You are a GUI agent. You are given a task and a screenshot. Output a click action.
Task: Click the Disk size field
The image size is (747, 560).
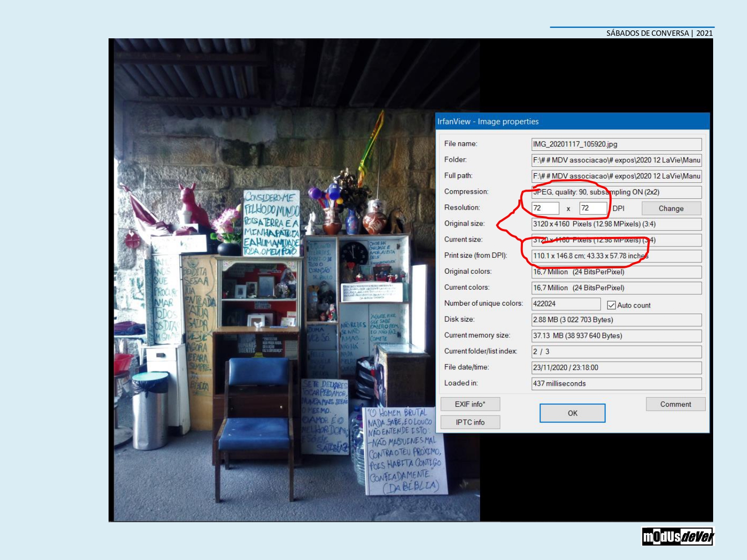point(616,320)
